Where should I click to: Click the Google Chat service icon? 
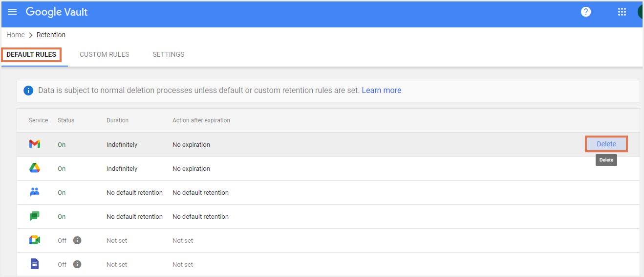point(34,216)
